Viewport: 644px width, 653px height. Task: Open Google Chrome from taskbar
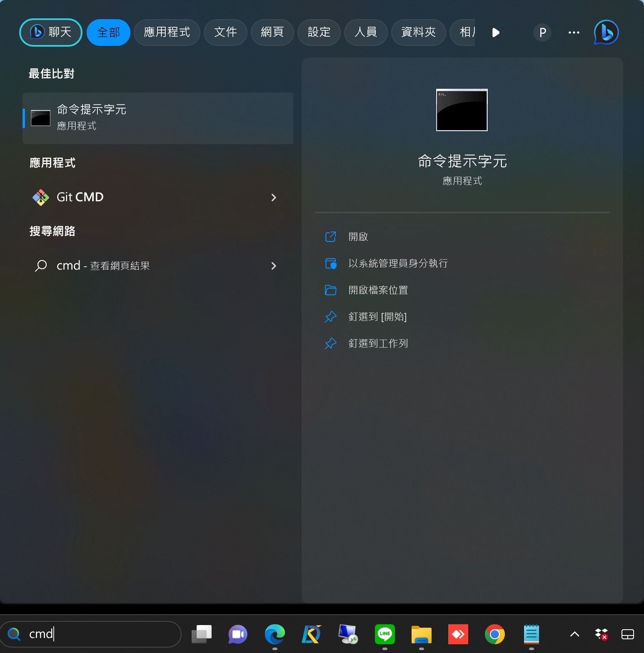pyautogui.click(x=494, y=634)
